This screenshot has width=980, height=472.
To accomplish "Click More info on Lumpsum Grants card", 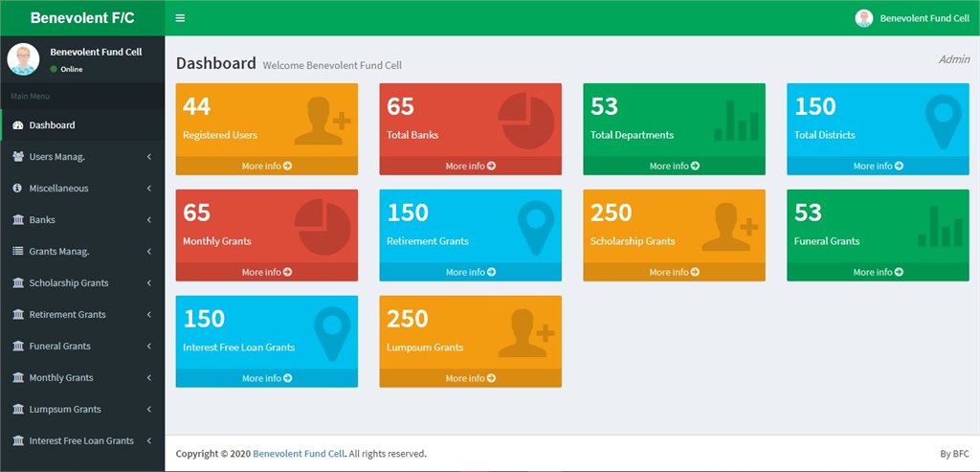I will [470, 379].
